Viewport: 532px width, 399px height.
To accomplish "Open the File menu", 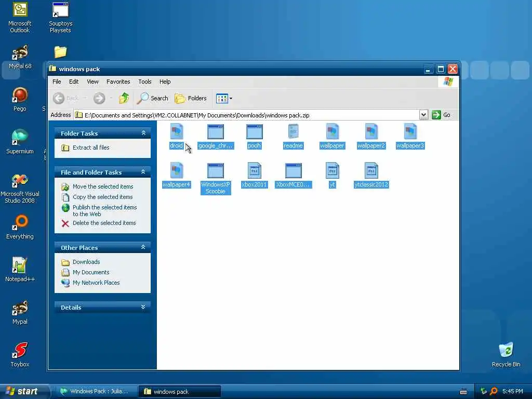I will pyautogui.click(x=57, y=82).
